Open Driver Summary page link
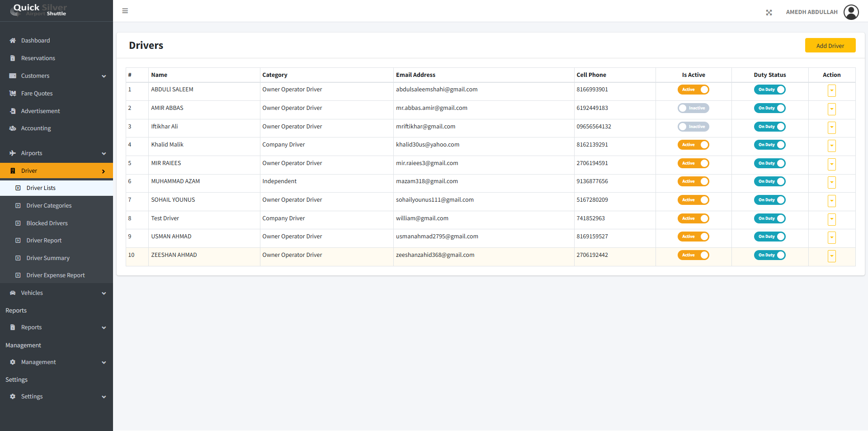Screen dimensions: 868x431 [48, 258]
